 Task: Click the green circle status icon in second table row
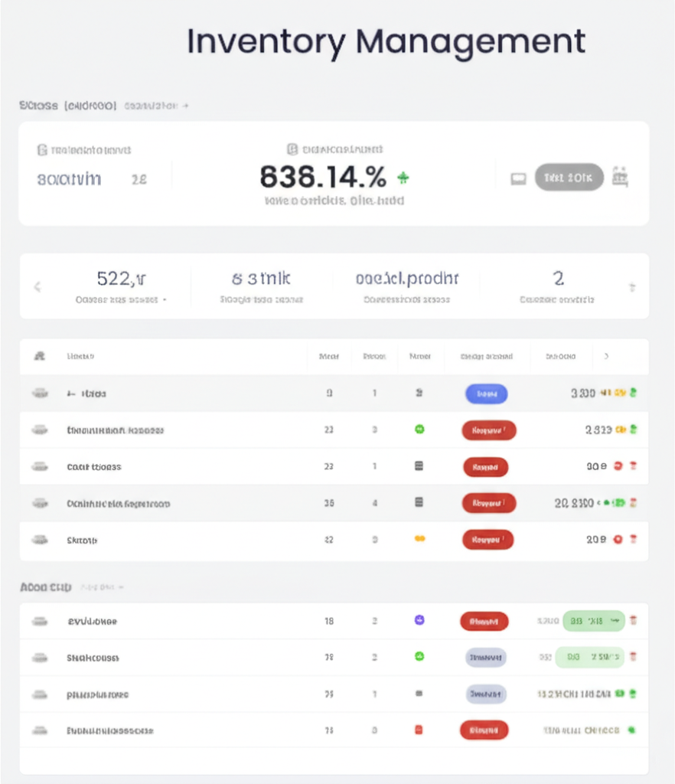419,430
